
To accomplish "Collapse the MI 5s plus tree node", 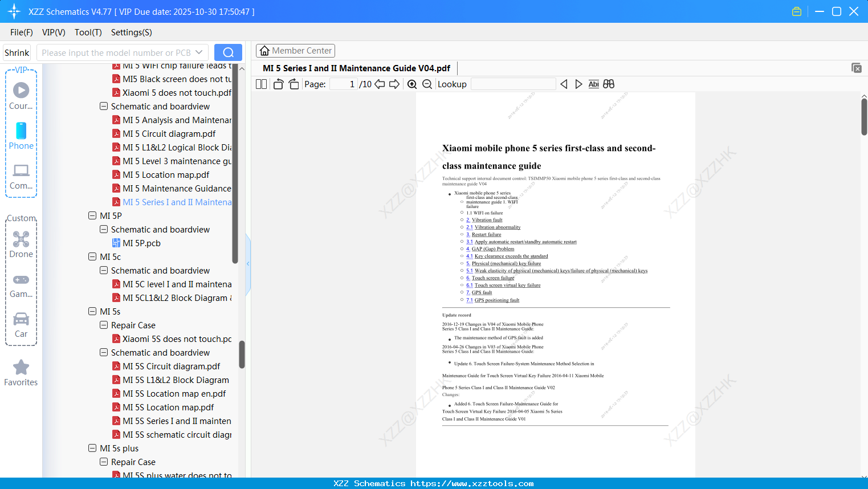I will click(x=92, y=449).
